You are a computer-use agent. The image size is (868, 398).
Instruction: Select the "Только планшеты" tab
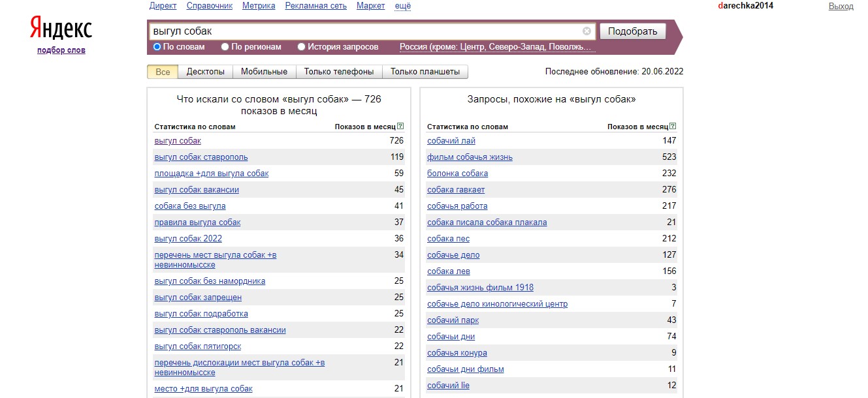click(425, 72)
